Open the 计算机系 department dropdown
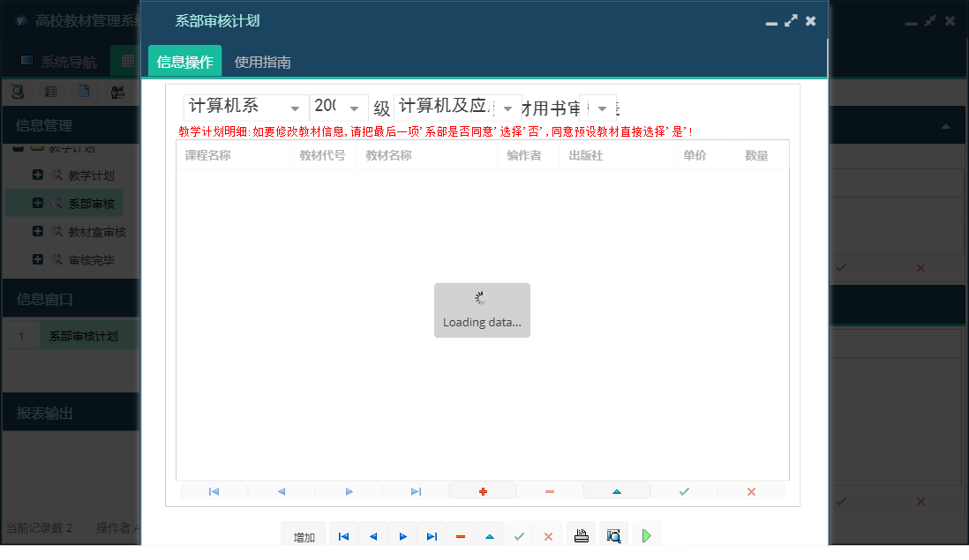The height and width of the screenshot is (560, 969). 297,107
